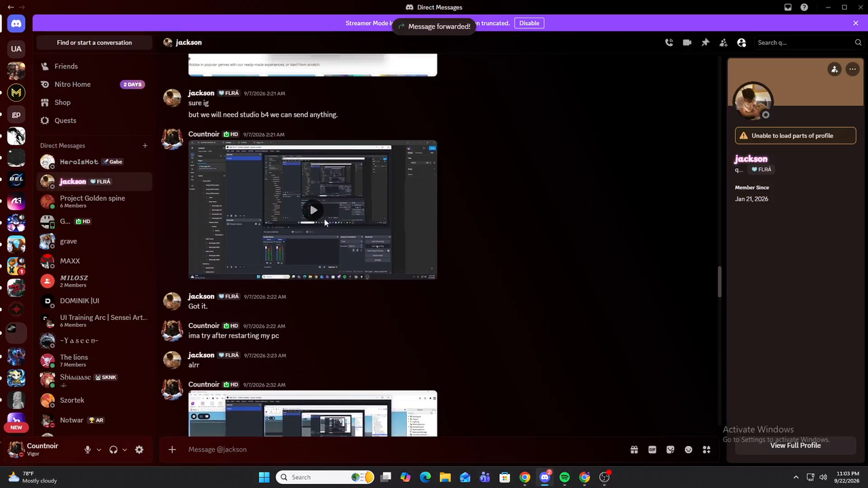
Task: Open the help icon in the title bar
Action: pyautogui.click(x=804, y=7)
